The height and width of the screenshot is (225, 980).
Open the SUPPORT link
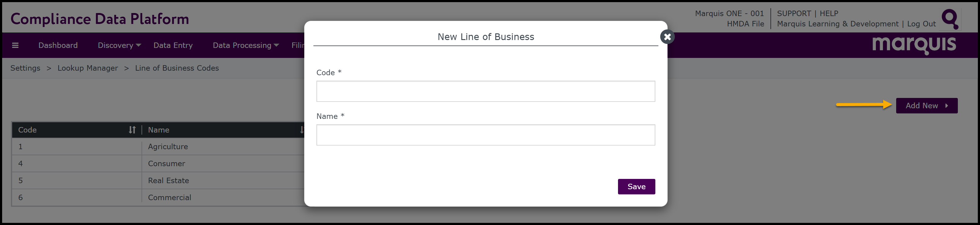794,13
